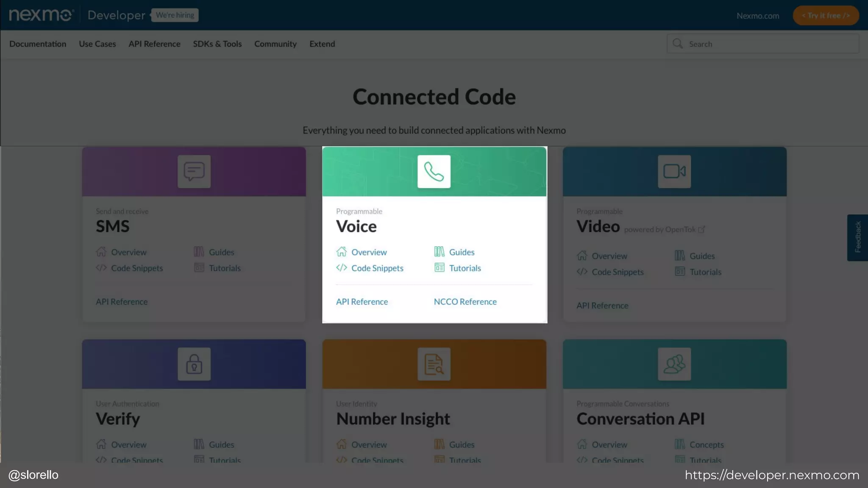Screen dimensions: 868x488
Task: Open the Extend menu
Action: click(322, 44)
